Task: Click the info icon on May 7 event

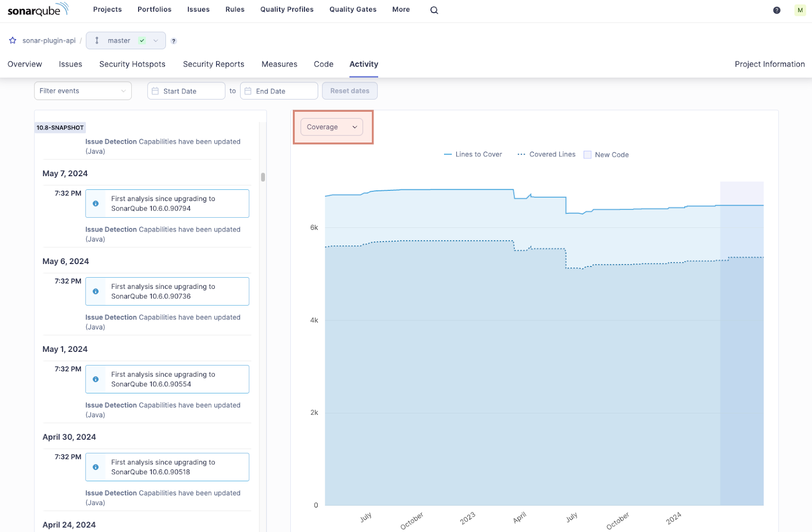Action: (95, 203)
